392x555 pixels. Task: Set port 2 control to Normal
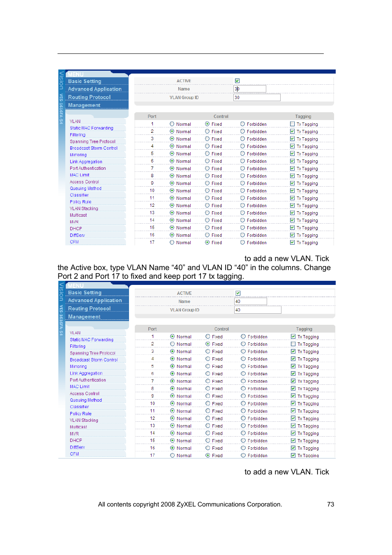coord(172,131)
